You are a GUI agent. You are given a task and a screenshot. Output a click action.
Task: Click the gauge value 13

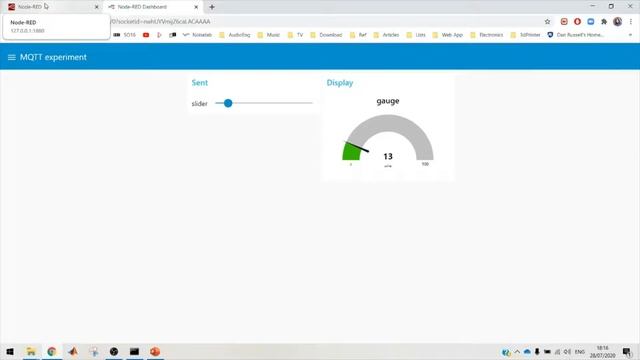(x=388, y=156)
